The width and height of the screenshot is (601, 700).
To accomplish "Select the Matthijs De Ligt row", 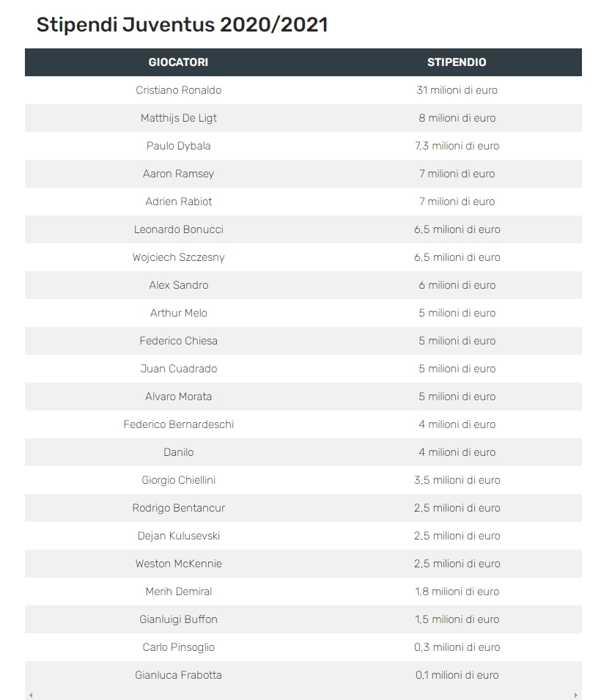I will click(303, 118).
